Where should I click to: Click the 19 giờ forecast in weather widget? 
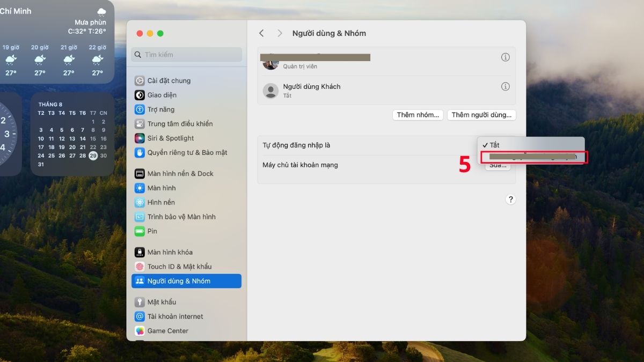click(11, 60)
